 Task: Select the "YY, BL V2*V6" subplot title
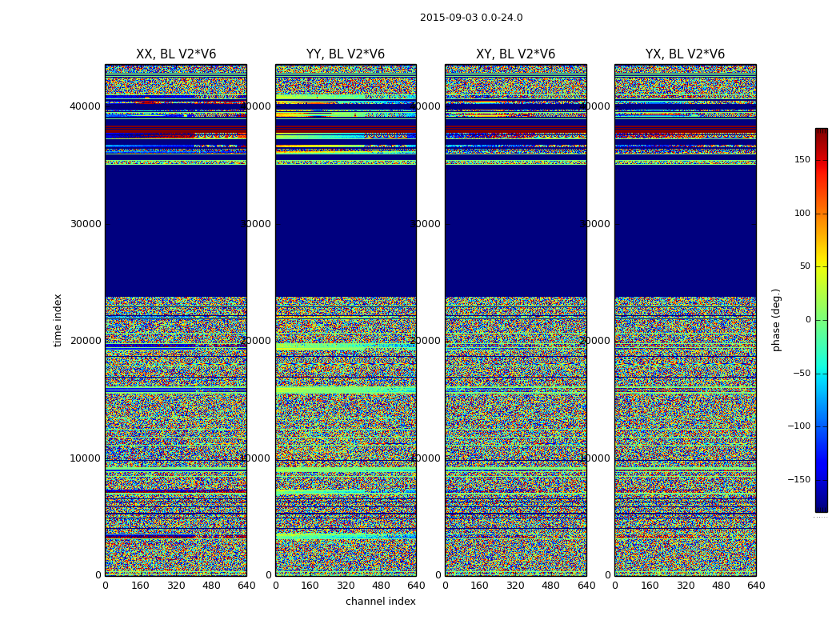pyautogui.click(x=346, y=54)
